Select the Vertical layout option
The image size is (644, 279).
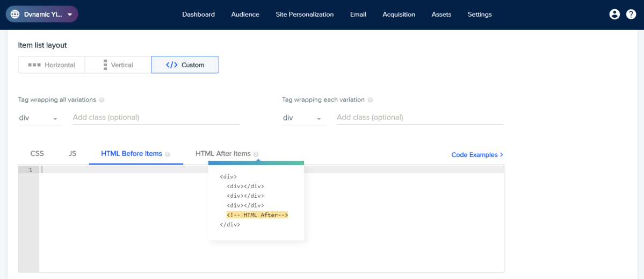tap(118, 65)
